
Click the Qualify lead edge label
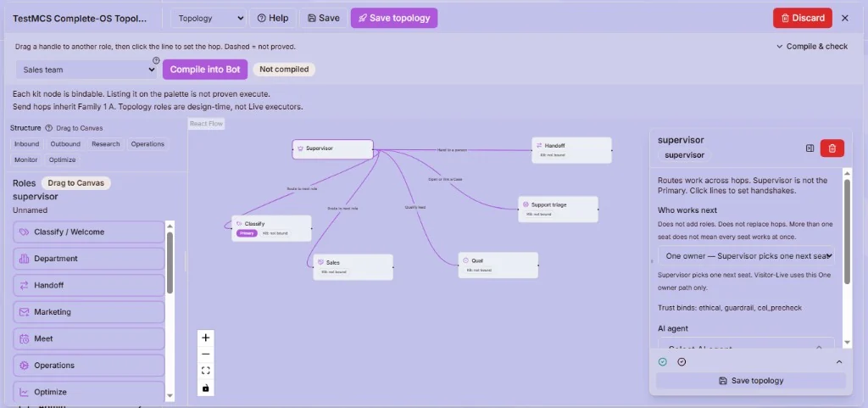tap(415, 207)
